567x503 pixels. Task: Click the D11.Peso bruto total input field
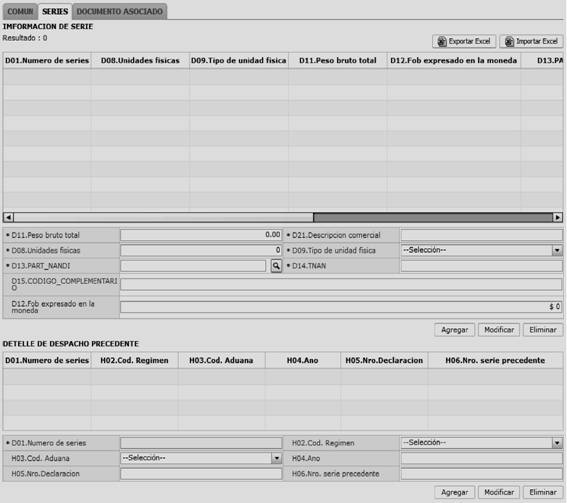tap(201, 235)
